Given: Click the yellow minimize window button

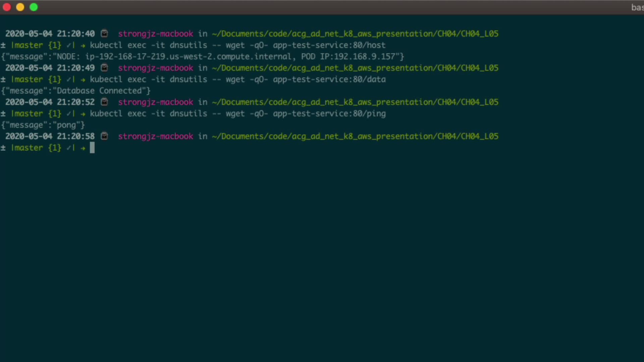Looking at the screenshot, I should tap(20, 7).
